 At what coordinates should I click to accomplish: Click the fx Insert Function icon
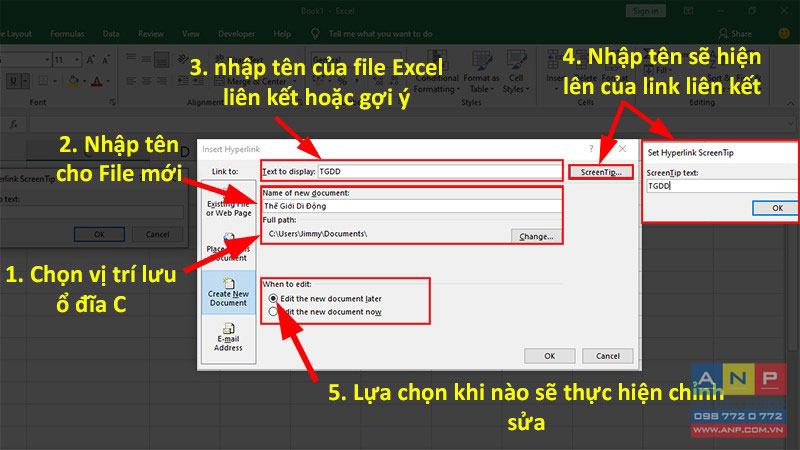[x=14, y=124]
